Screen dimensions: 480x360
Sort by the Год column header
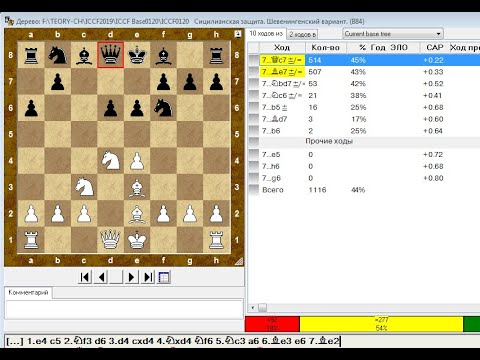(378, 48)
